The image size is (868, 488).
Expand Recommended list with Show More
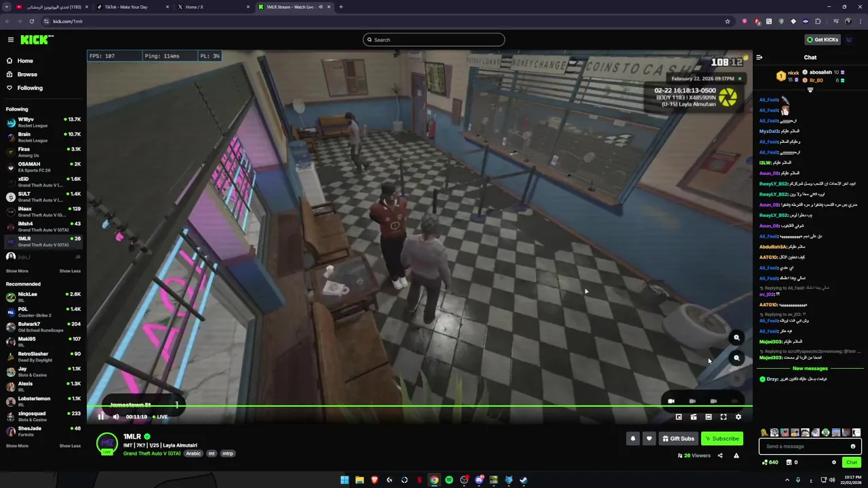pos(17,446)
